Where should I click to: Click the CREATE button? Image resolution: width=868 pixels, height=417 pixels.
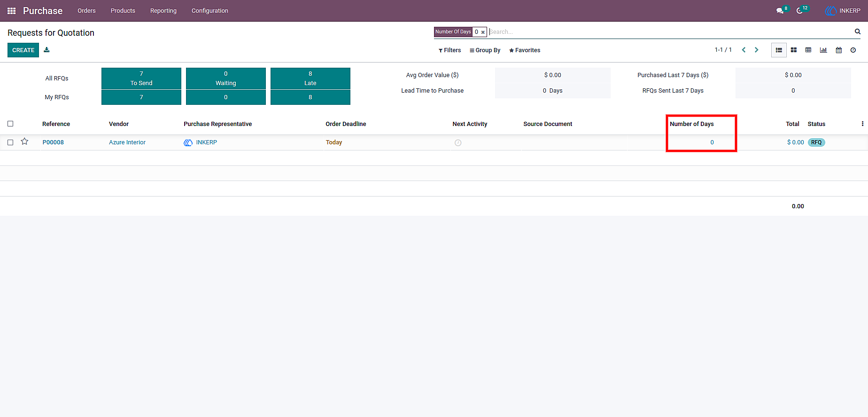pos(23,50)
